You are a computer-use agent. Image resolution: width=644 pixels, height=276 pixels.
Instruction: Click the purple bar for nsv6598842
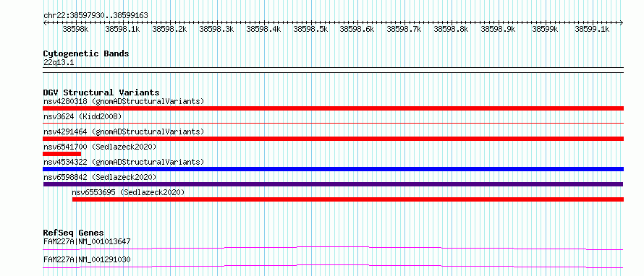point(333,184)
